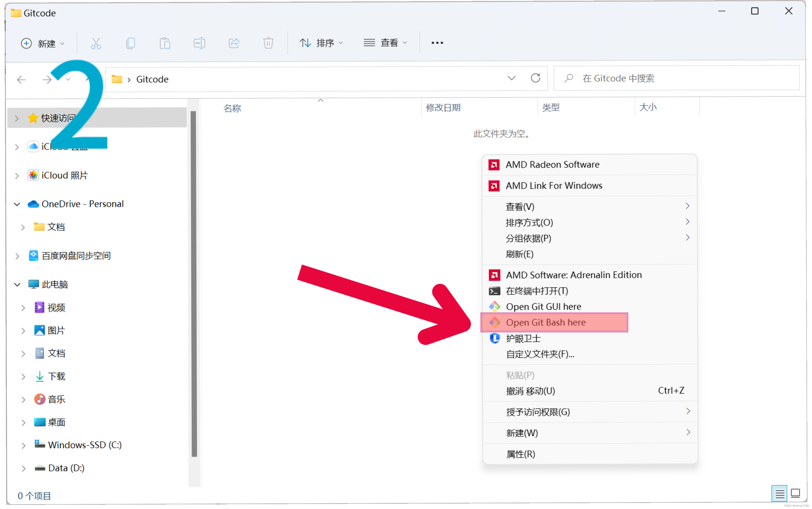
Task: Click the Rename icon in toolbar
Action: point(199,43)
